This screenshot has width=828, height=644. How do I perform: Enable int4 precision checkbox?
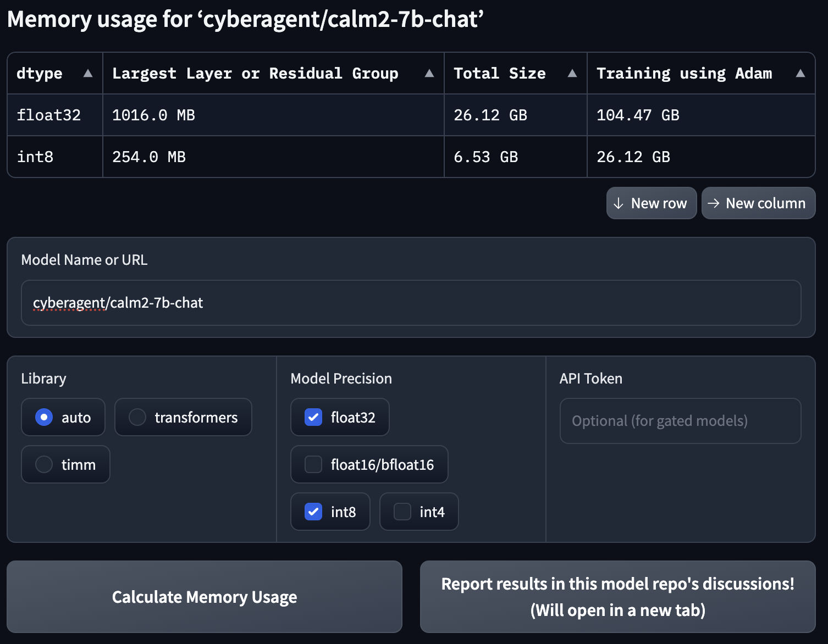402,512
